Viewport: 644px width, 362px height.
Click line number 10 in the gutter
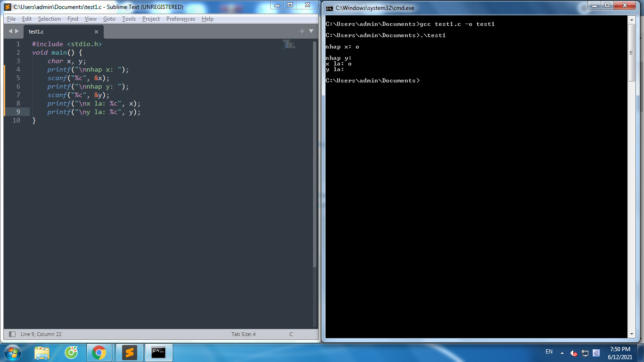click(x=17, y=120)
